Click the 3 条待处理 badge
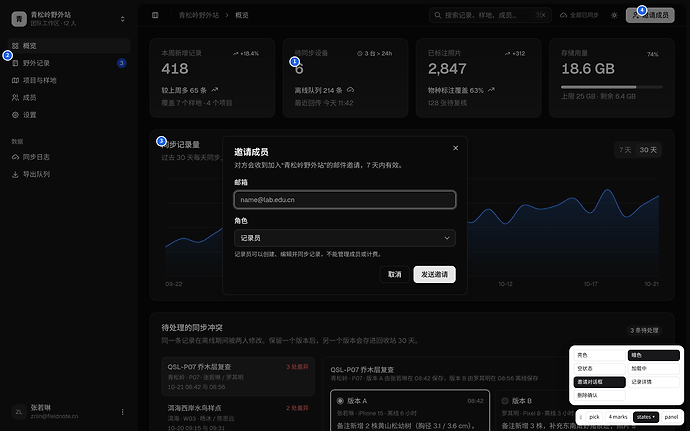The image size is (690, 431). (x=644, y=330)
